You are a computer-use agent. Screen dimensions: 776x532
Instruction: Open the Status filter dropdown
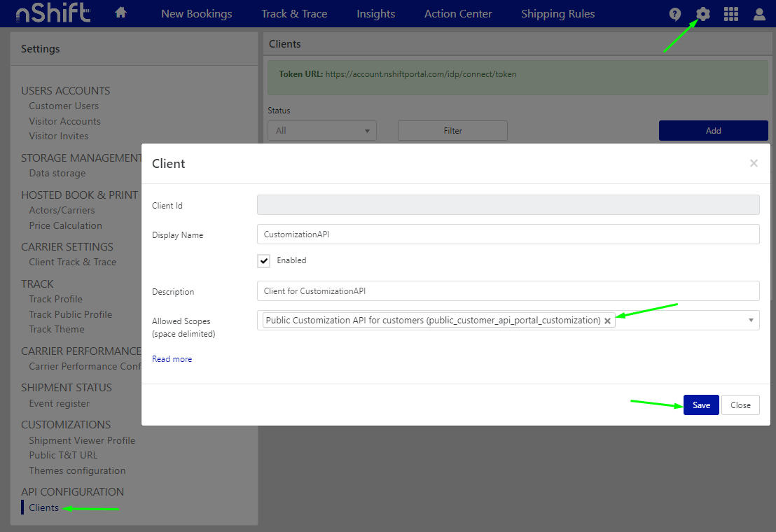pos(322,131)
